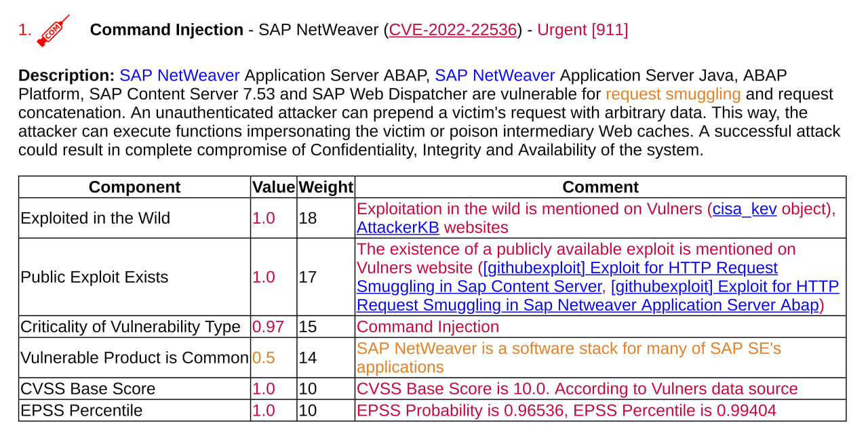Viewport: 868px width, 438px height.
Task: Click the orange 'request smuggling' text
Action: [x=673, y=94]
